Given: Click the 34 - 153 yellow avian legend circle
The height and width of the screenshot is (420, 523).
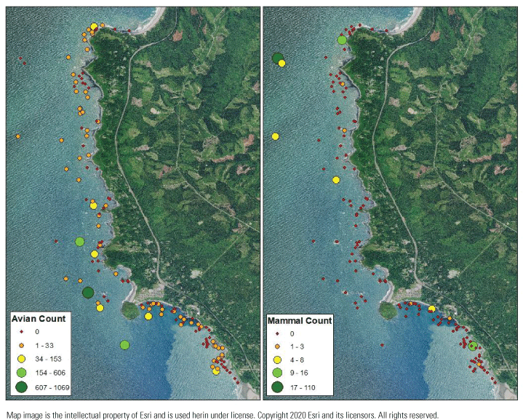Looking at the screenshot, I should coord(23,357).
